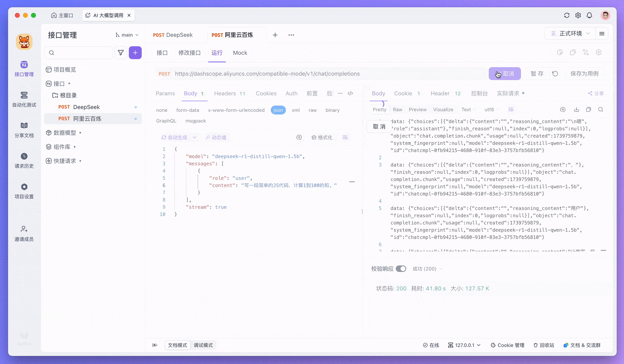This screenshot has height=364, width=624.
Task: Click the purple 取消 button
Action: 505,74
